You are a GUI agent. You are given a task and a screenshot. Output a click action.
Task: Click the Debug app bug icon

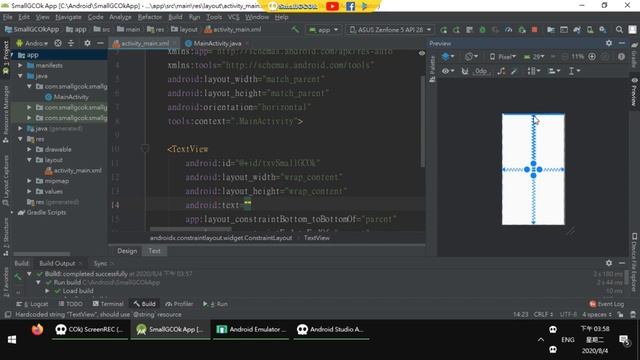click(x=482, y=30)
